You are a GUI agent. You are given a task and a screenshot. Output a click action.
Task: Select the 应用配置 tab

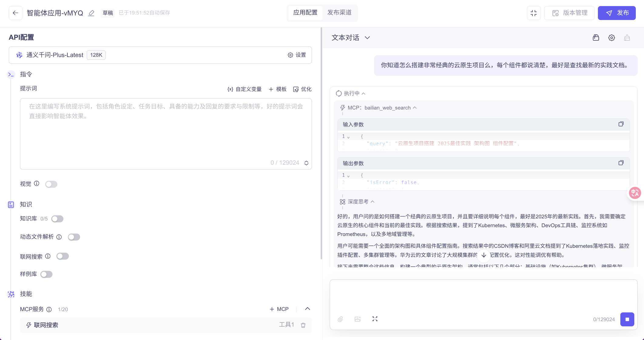[x=305, y=13]
